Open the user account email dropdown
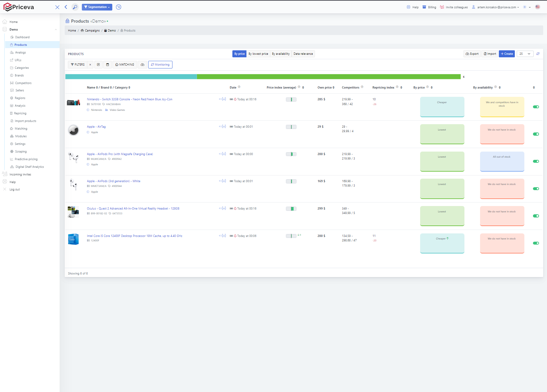Screen dimensions: 547x392 pos(496,7)
